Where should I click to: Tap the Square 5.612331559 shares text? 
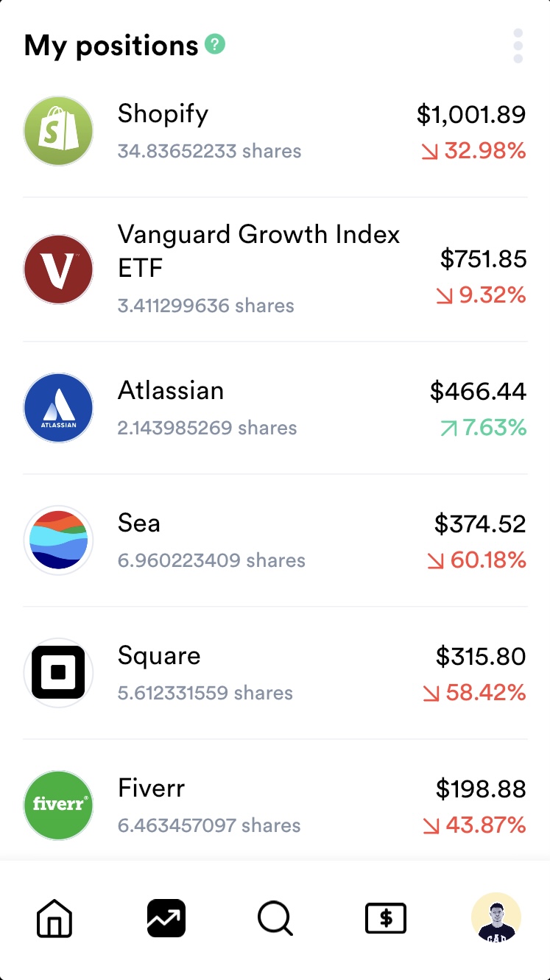click(205, 693)
